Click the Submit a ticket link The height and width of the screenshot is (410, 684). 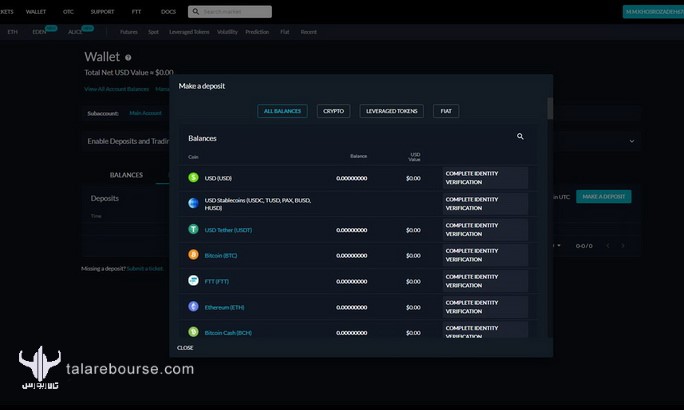tap(145, 269)
